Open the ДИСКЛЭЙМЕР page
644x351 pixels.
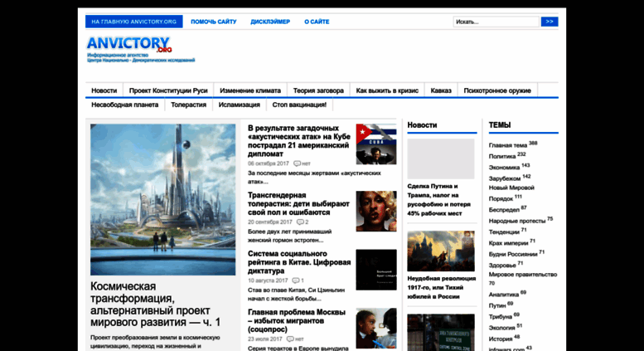click(x=270, y=22)
